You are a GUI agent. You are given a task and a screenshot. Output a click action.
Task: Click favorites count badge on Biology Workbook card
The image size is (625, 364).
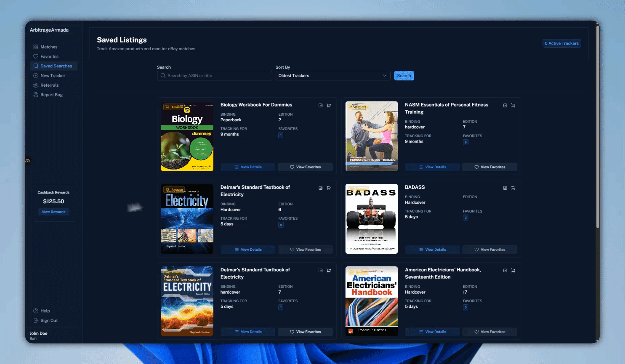point(281,135)
